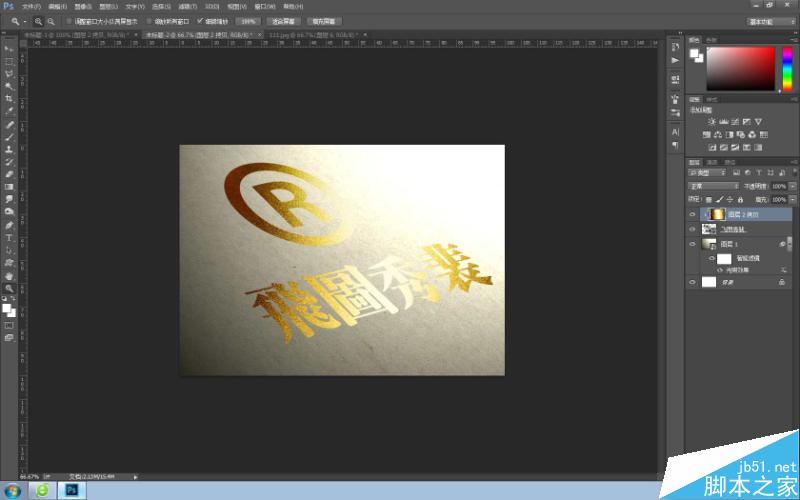Select the Crop tool

tap(9, 98)
